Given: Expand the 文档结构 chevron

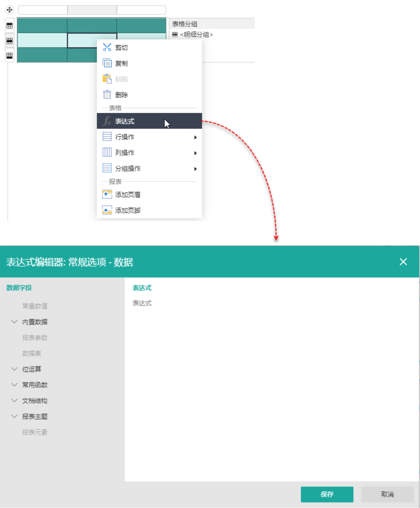Looking at the screenshot, I should pos(14,400).
